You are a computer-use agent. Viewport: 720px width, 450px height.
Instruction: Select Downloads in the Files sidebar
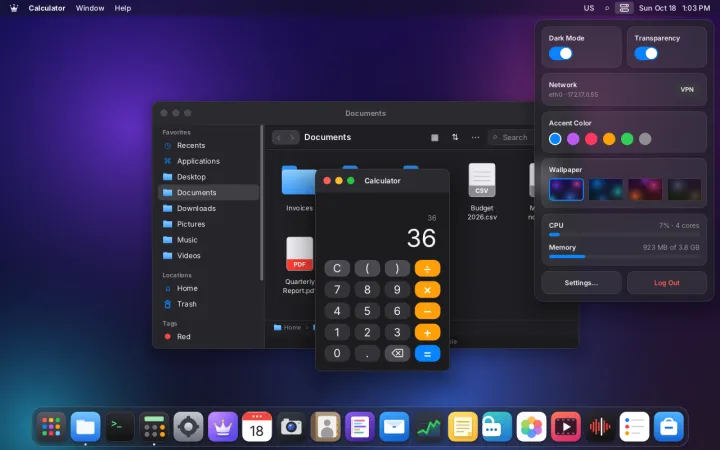209,208
